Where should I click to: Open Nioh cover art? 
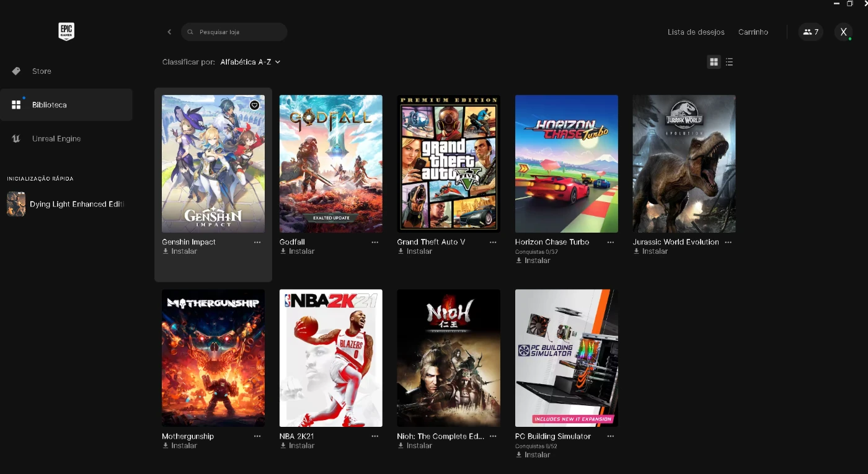(449, 358)
